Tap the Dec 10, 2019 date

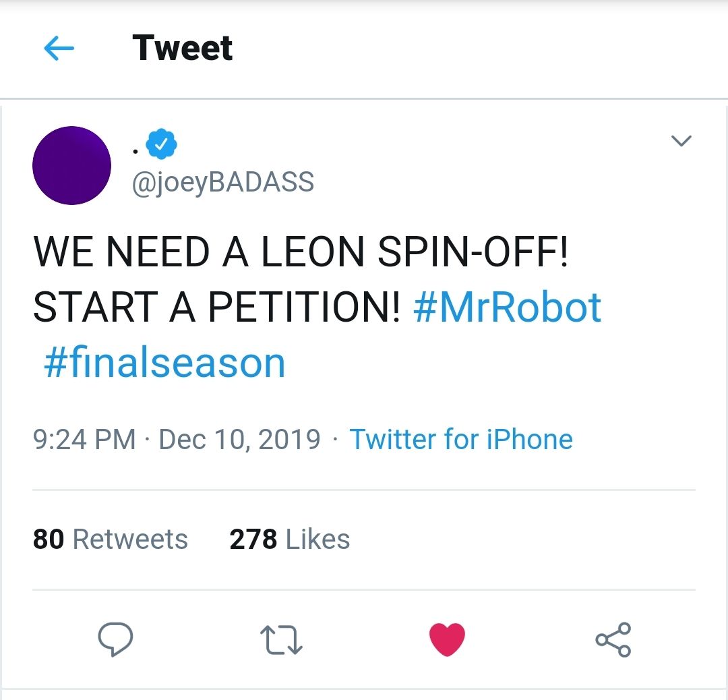239,440
